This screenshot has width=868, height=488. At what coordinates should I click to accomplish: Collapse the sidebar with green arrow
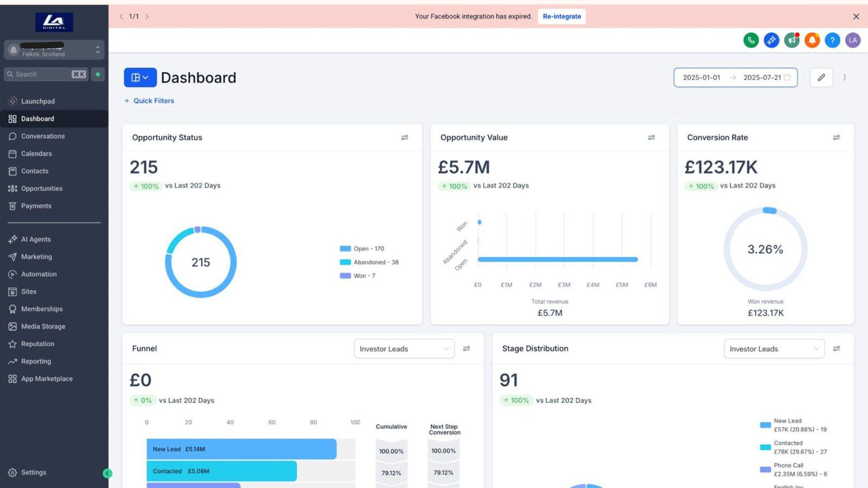(107, 473)
